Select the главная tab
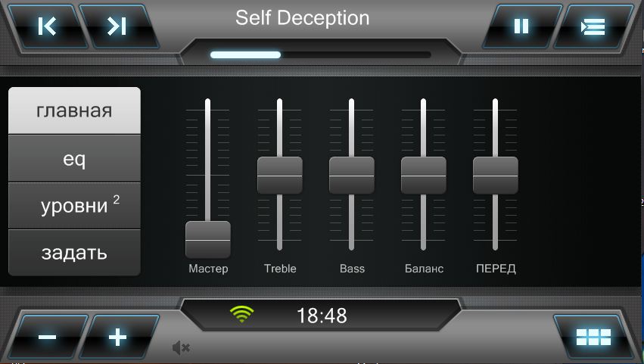The height and width of the screenshot is (364, 644). [x=74, y=110]
